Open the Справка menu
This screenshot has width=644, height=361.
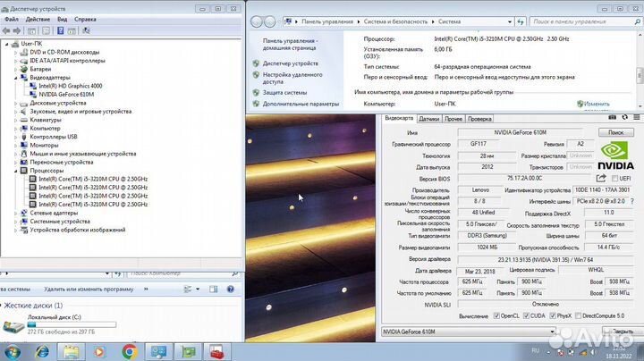point(85,20)
